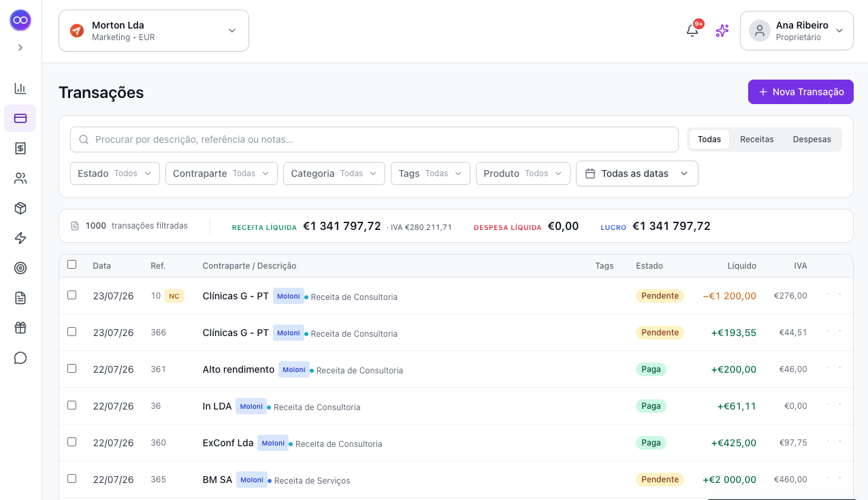This screenshot has height=500, width=868.
Task: Click the Moloni badge on BM SA row
Action: click(x=252, y=480)
